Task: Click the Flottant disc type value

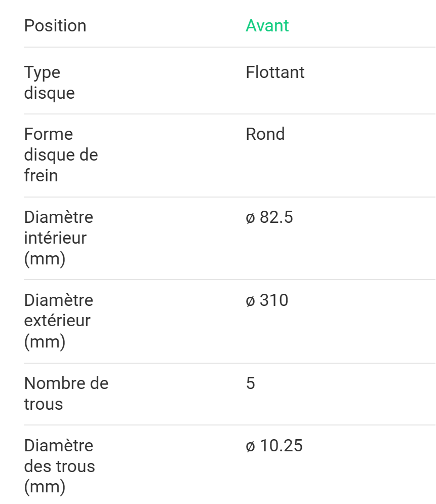Action: tap(275, 72)
